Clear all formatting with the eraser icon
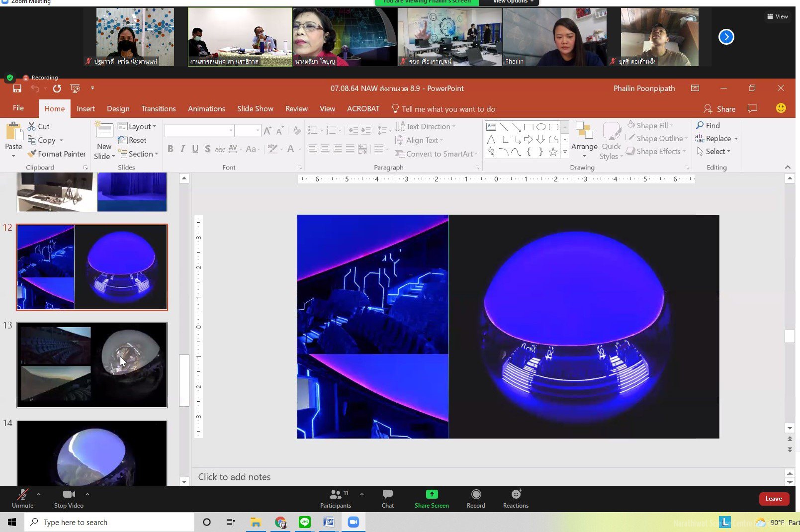The width and height of the screenshot is (800, 532). coord(297,131)
